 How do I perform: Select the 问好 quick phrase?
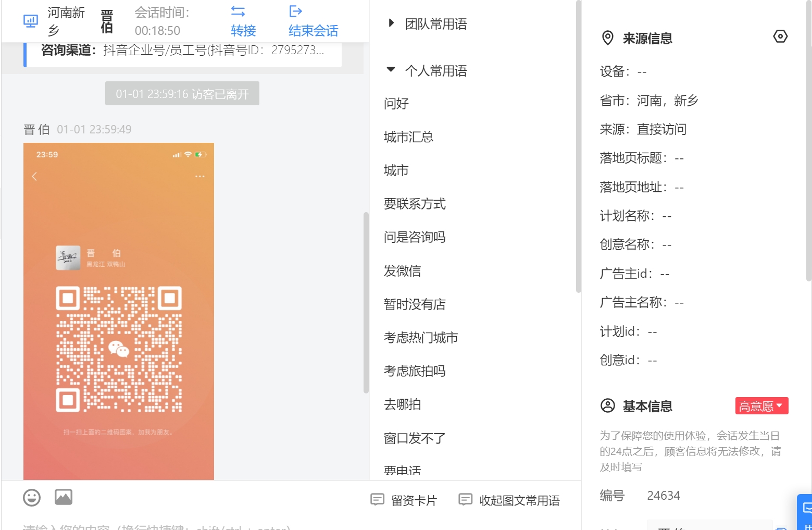click(x=396, y=104)
